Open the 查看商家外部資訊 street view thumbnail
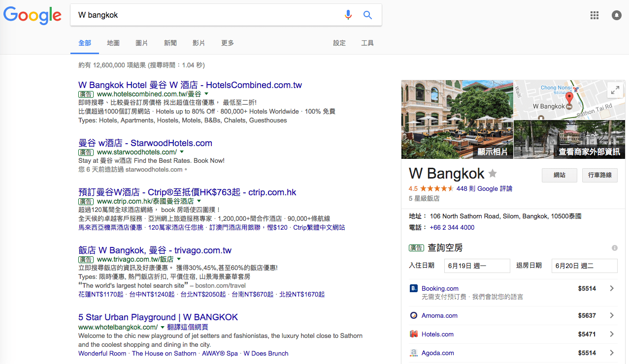Image resolution: width=629 pixels, height=364 pixels. tap(569, 140)
